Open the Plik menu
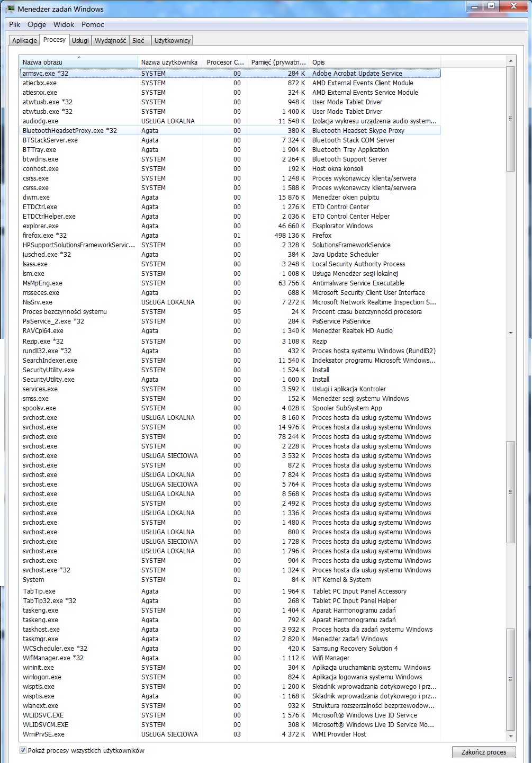The width and height of the screenshot is (532, 763). click(15, 24)
